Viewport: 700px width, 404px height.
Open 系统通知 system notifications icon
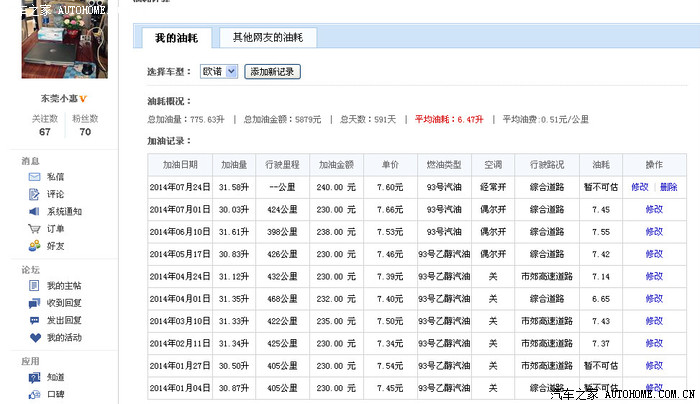pyautogui.click(x=35, y=212)
